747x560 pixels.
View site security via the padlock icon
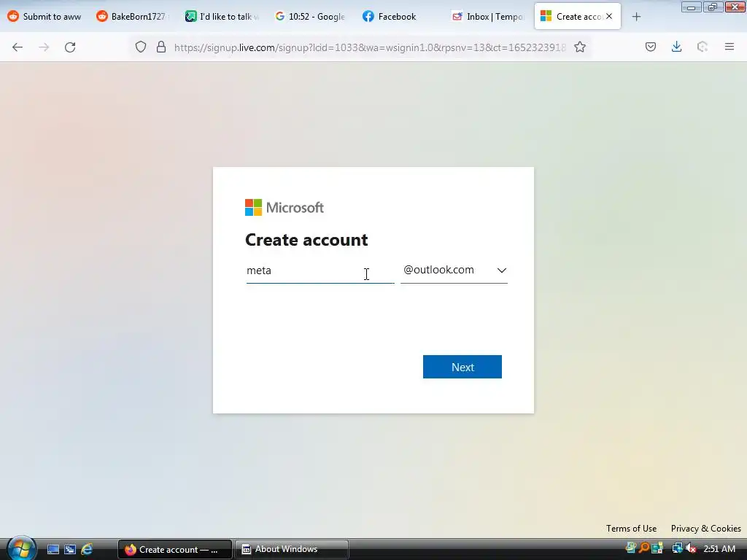tap(161, 47)
